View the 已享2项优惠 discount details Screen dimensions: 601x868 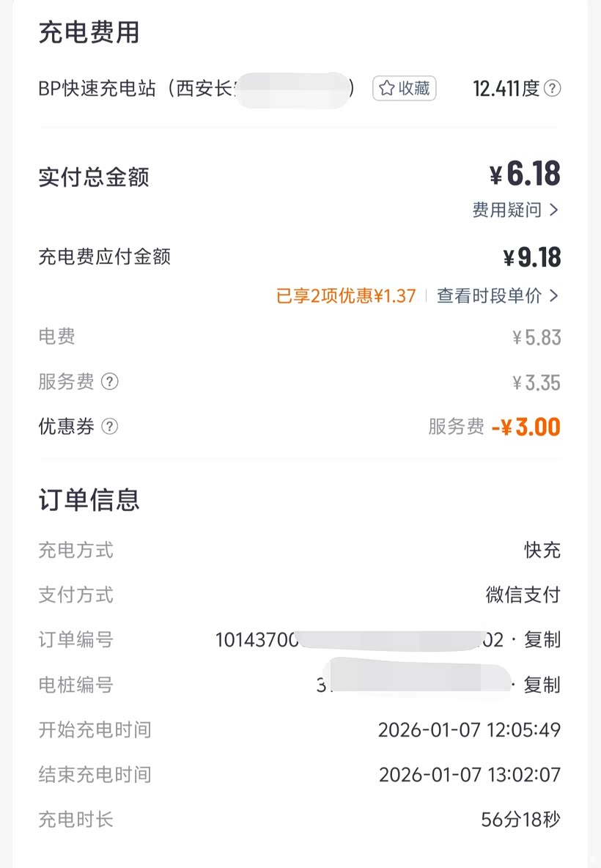click(x=346, y=295)
